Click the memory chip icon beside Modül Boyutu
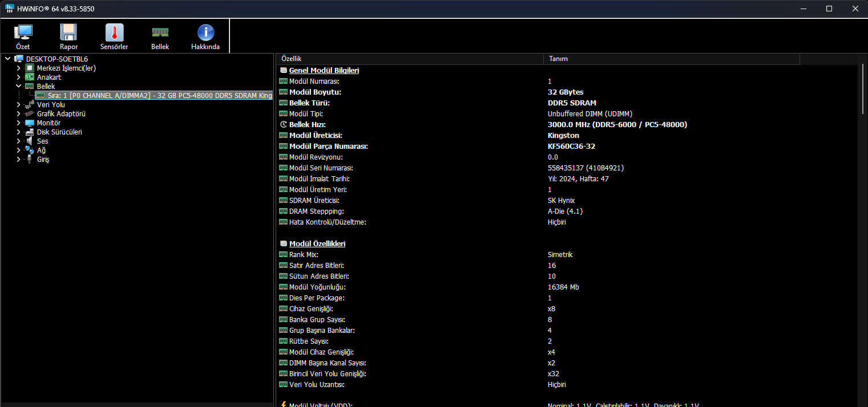 point(284,92)
